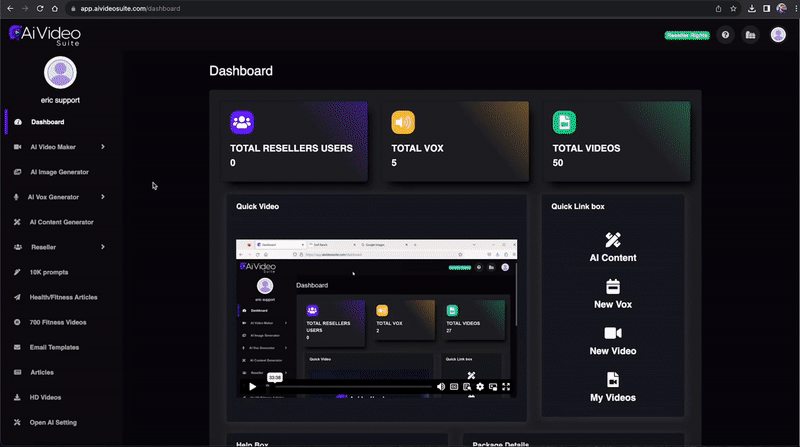
Task: Expand the AI Vox Generator submenu arrow
Action: (x=103, y=197)
